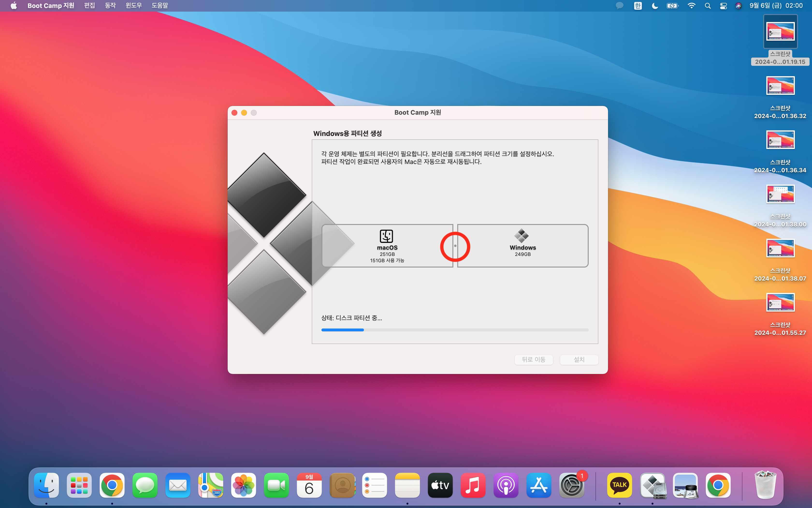Screen dimensions: 812x508
Task: Open Reminders from the Dock
Action: click(374, 485)
